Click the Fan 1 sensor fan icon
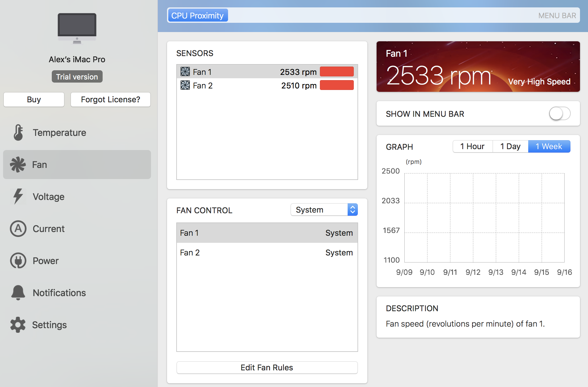588x387 pixels. (185, 72)
